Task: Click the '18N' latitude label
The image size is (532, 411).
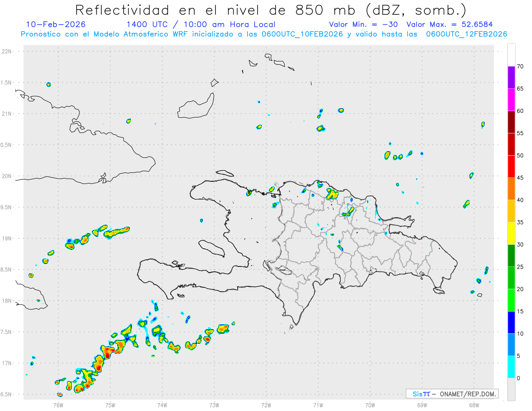Action: (x=7, y=301)
